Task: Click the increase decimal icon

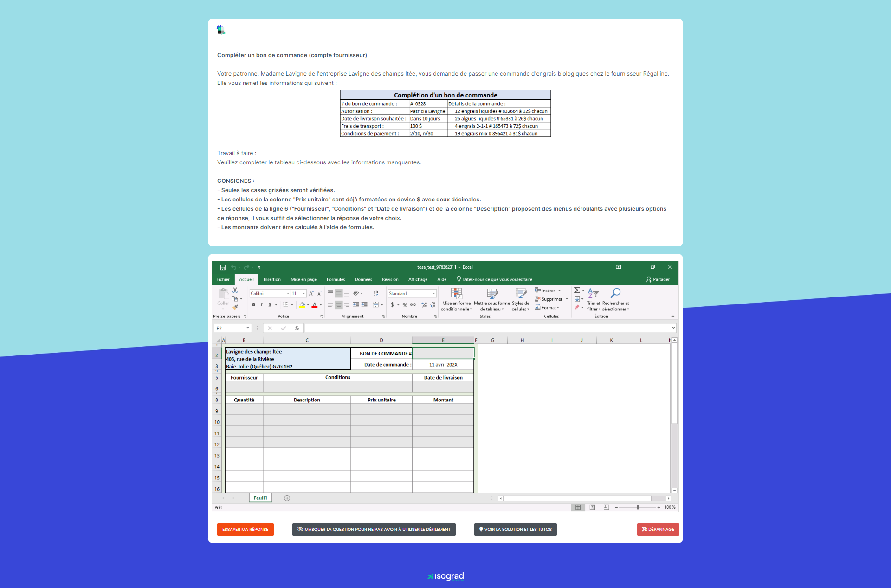Action: 424,305
